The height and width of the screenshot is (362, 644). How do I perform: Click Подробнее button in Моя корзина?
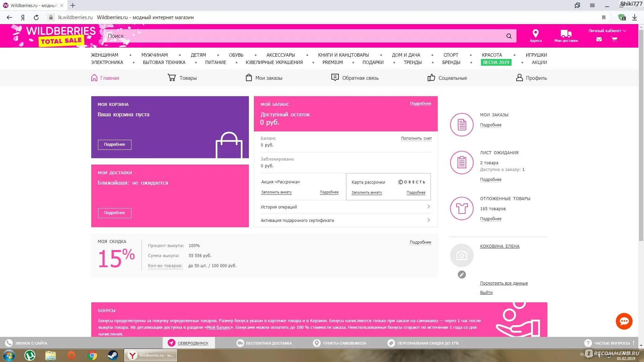point(114,144)
